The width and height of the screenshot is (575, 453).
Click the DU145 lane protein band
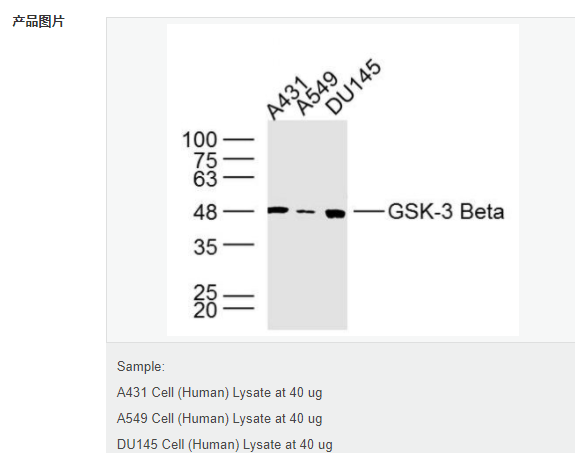(x=336, y=213)
